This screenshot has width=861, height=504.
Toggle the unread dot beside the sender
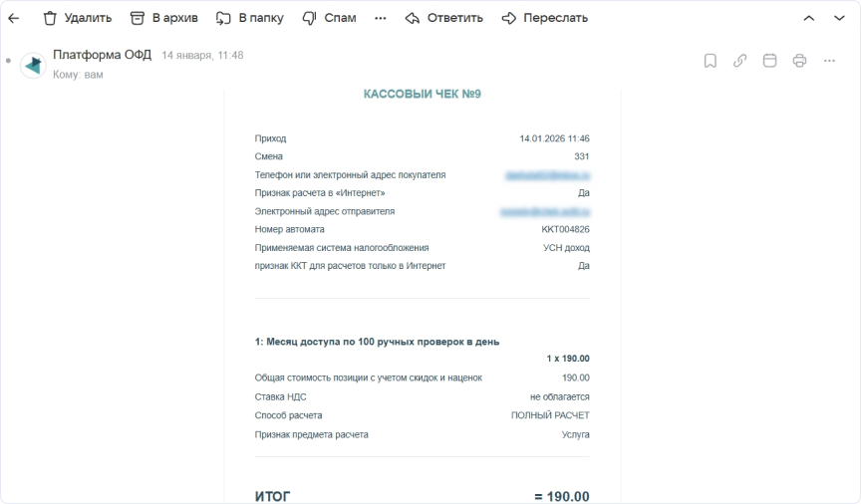(x=8, y=61)
